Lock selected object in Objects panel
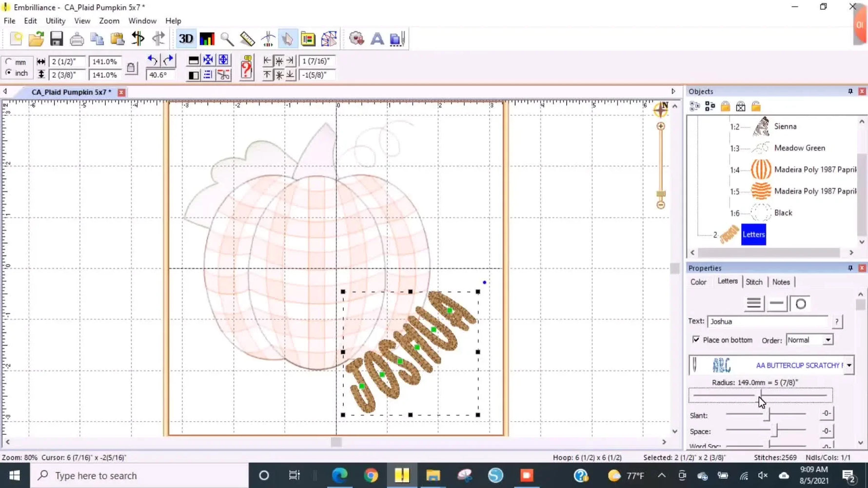The width and height of the screenshot is (868, 488). coord(725,106)
